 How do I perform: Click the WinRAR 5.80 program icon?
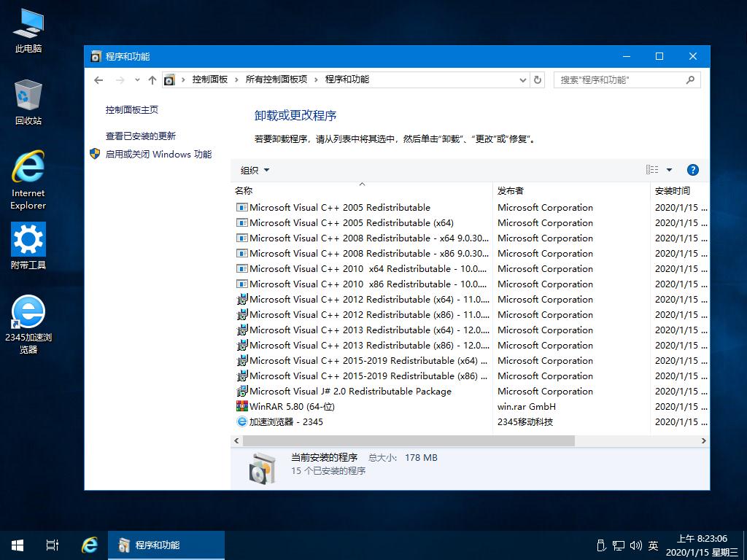click(x=242, y=406)
